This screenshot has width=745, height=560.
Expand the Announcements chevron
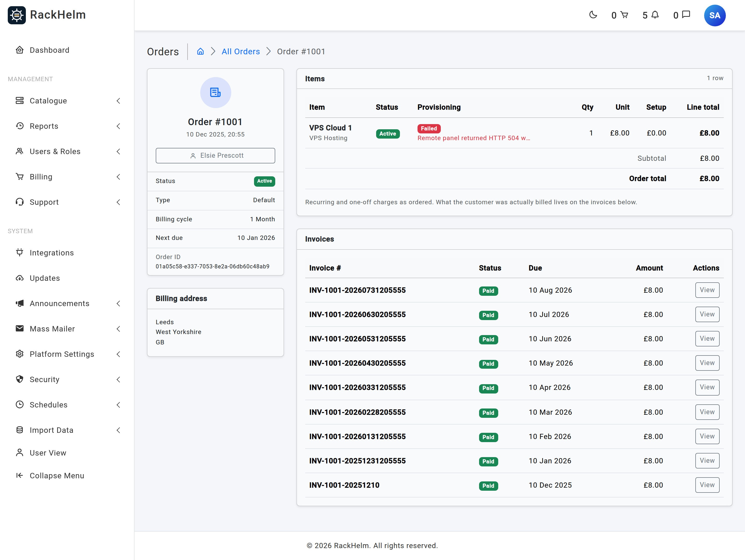tap(118, 303)
